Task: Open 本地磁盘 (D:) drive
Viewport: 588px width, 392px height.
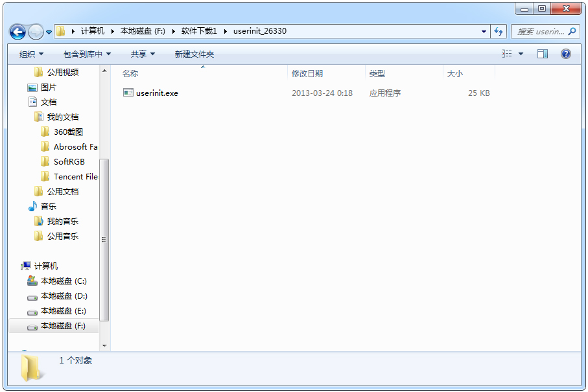Action: pos(64,296)
